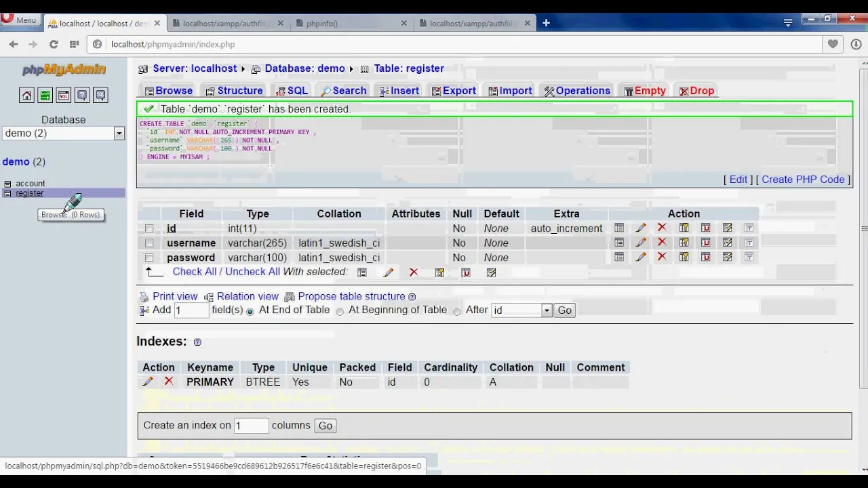
Task: Click Create PHP Code link
Action: (x=803, y=180)
